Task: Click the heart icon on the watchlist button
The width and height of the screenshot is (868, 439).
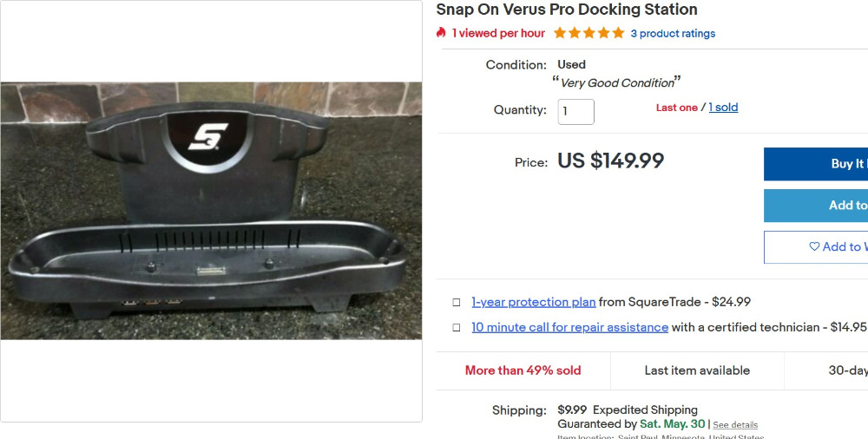Action: [814, 247]
